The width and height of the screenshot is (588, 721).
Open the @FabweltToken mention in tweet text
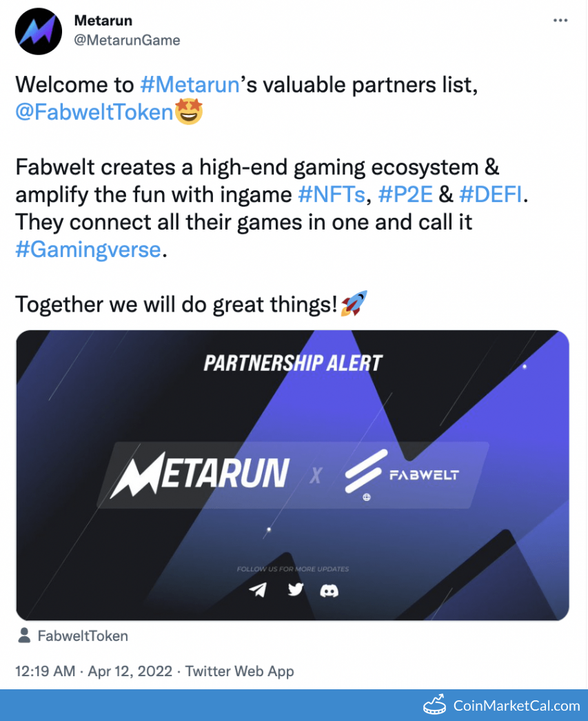[x=94, y=112]
